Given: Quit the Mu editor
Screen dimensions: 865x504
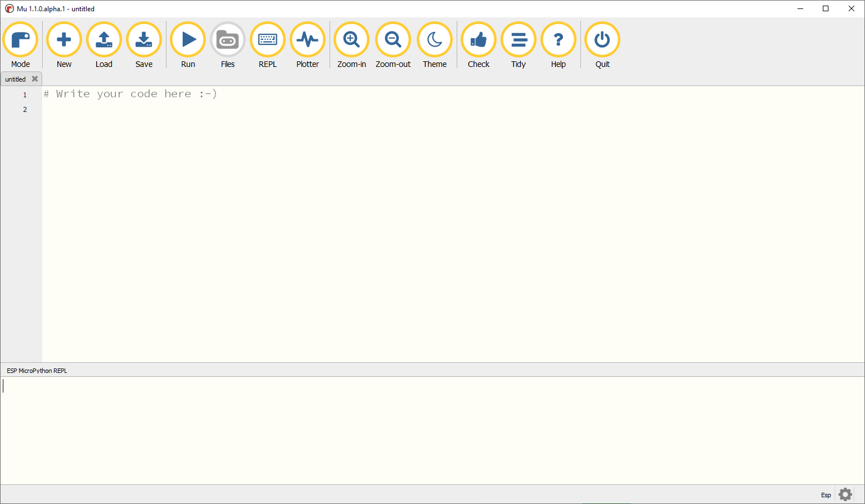Looking at the screenshot, I should point(602,39).
